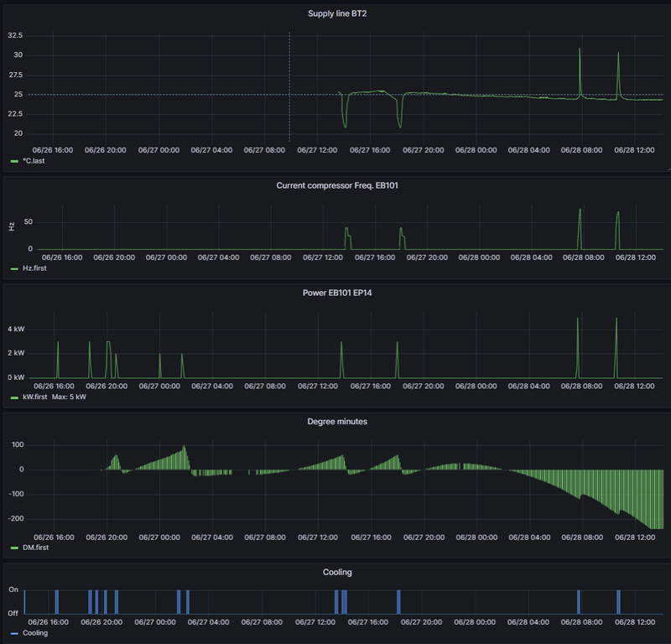Toggle the °C.last legend series

[x=34, y=161]
